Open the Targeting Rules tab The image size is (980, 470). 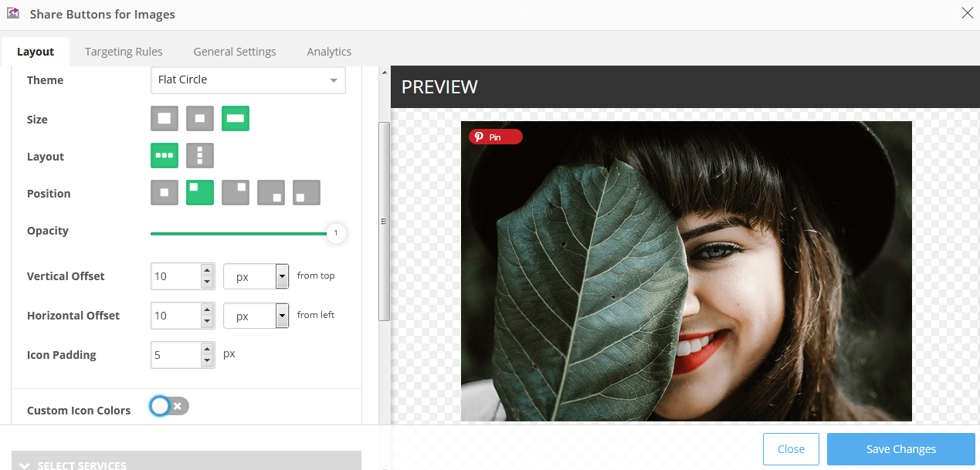click(124, 52)
